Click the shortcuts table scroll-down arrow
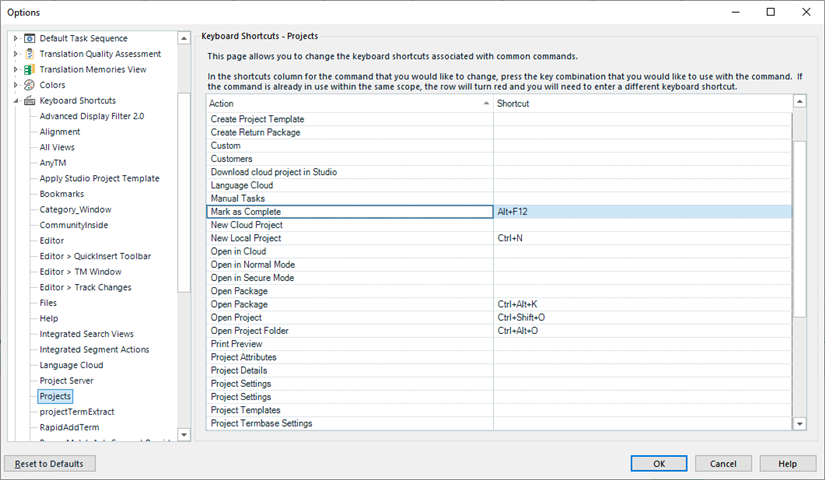 tap(800, 424)
